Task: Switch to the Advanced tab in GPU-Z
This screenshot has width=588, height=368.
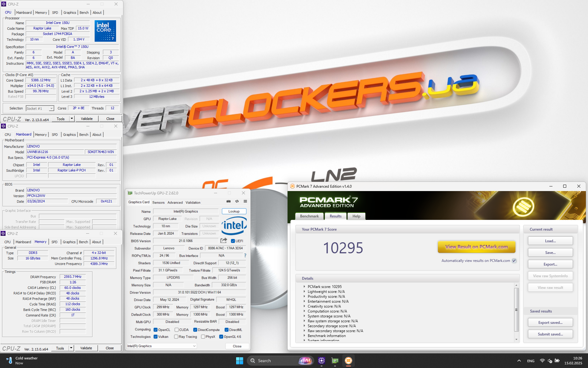Action: tap(175, 202)
